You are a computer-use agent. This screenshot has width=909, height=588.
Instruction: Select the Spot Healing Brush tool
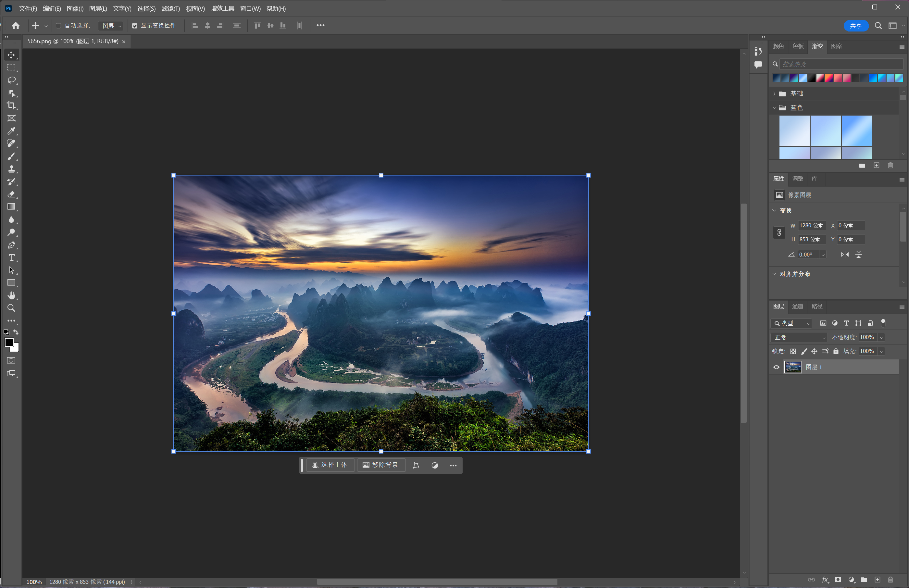click(x=11, y=144)
